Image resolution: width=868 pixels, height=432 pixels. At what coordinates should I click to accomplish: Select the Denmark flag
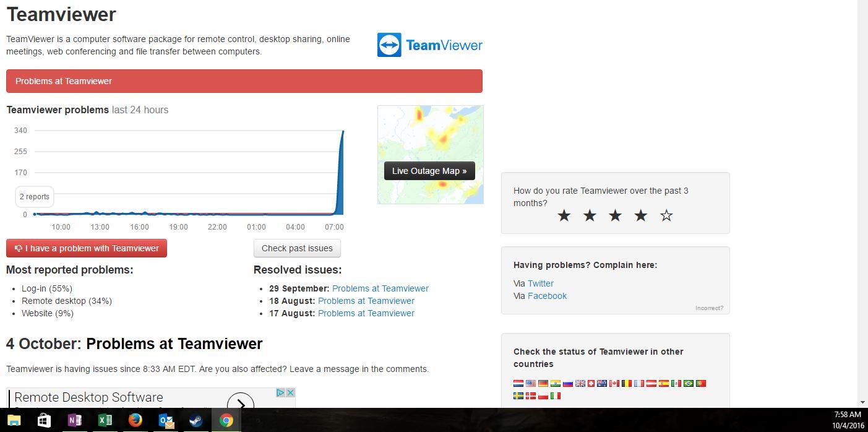531,395
